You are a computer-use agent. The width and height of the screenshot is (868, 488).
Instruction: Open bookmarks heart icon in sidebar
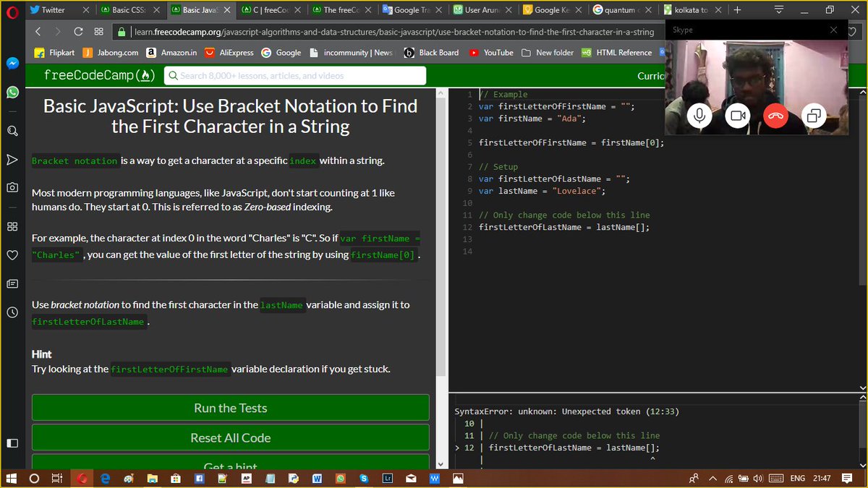click(x=12, y=255)
